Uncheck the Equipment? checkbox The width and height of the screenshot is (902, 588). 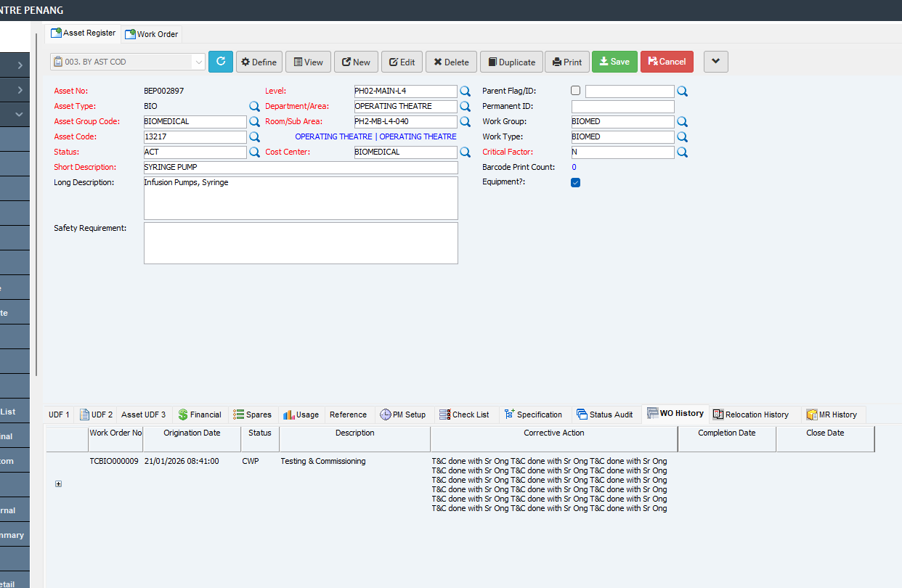[576, 183]
